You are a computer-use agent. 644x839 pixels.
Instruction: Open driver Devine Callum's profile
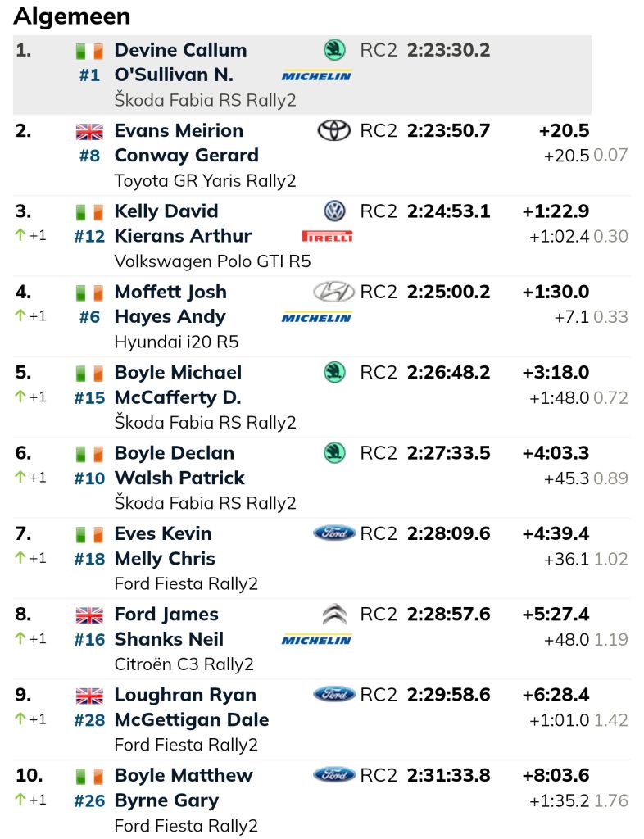[181, 50]
